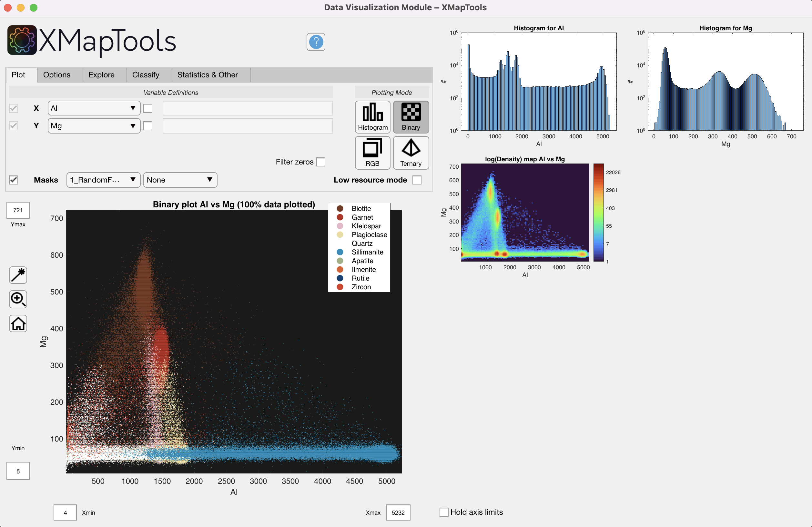Activate the magic wand auto-adjust tool
This screenshot has width=812, height=527.
click(18, 275)
